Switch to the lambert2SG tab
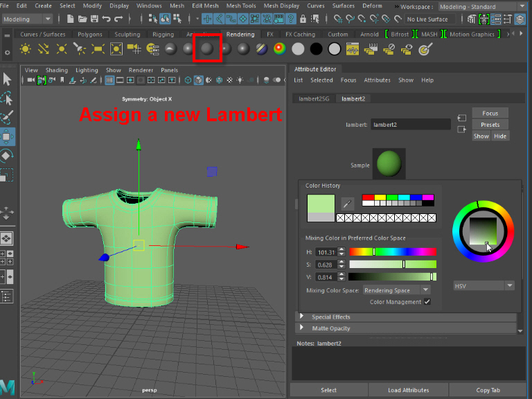Viewport: 532px width, 399px height. [x=314, y=98]
